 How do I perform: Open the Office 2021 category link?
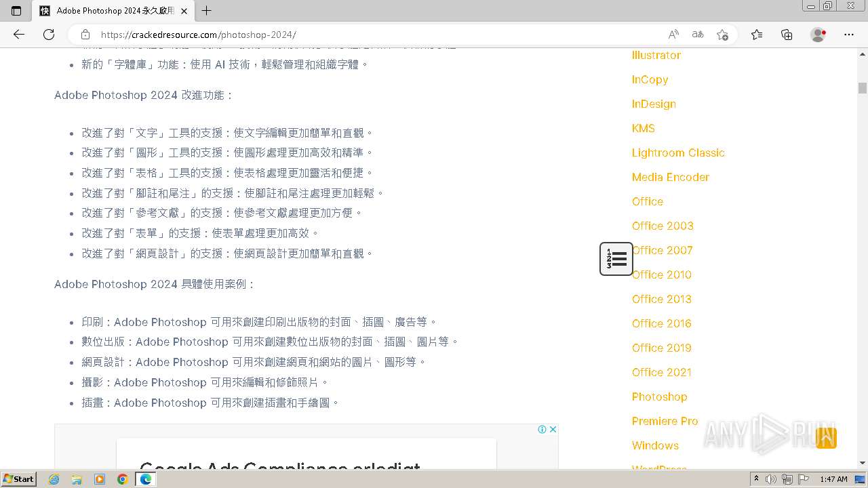click(662, 372)
